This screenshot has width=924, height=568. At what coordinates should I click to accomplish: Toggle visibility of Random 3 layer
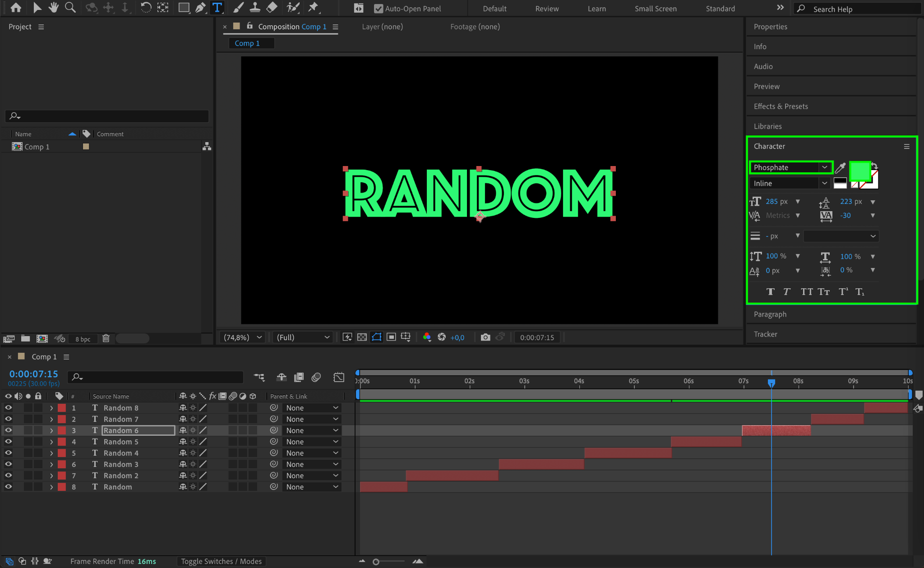(8, 464)
